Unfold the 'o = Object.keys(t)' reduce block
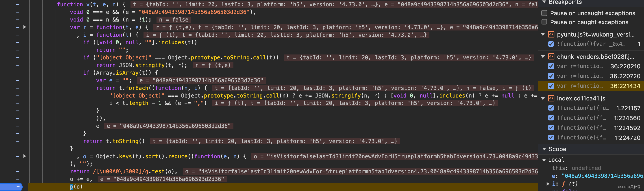 point(25,156)
